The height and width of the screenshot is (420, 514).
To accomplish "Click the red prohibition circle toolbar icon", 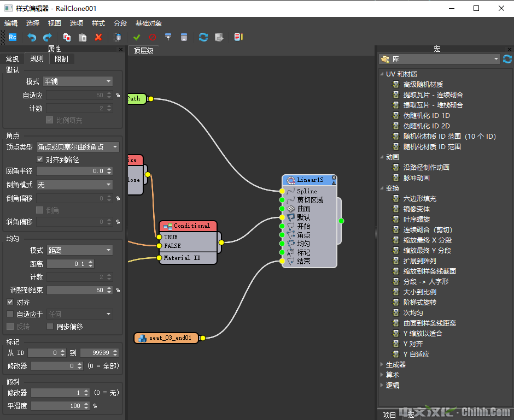I will point(153,37).
